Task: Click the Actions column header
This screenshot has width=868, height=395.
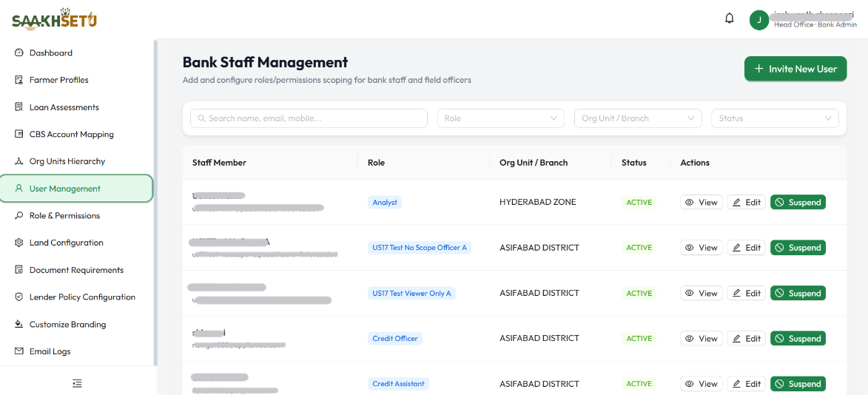Action: pos(695,163)
